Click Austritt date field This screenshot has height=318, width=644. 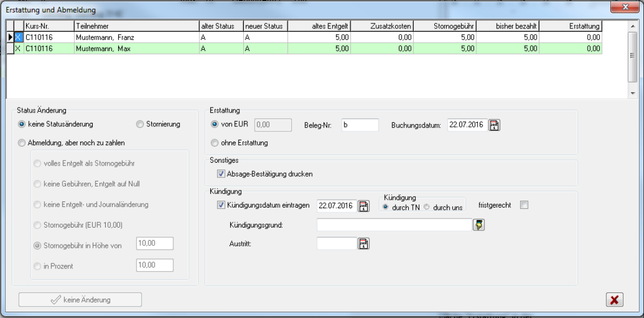click(337, 243)
